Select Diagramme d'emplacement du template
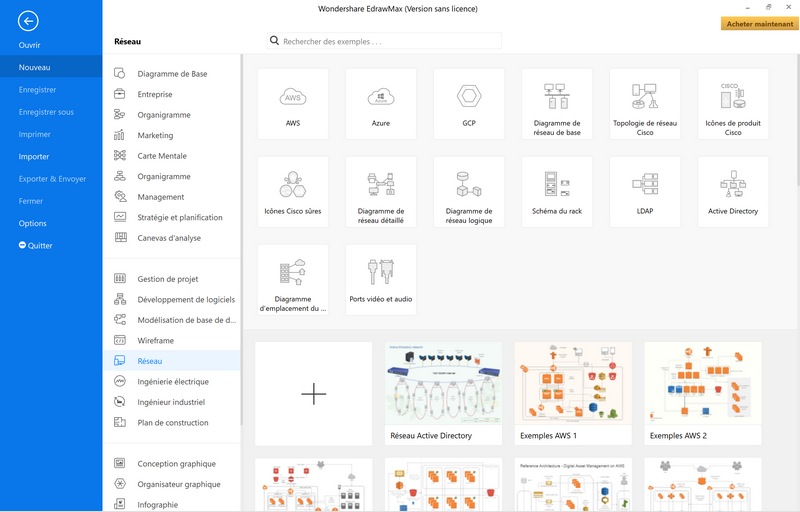Screen dimensions: 800x512 click(x=293, y=279)
